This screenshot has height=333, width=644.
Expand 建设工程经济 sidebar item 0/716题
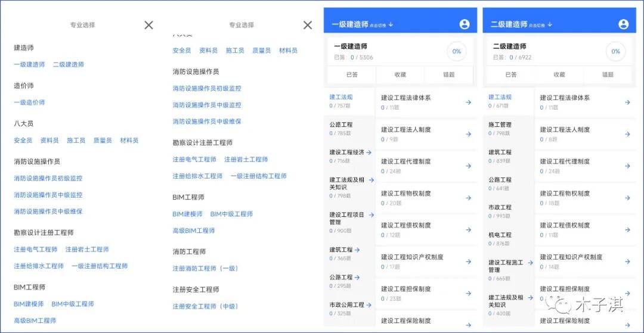[x=369, y=152]
